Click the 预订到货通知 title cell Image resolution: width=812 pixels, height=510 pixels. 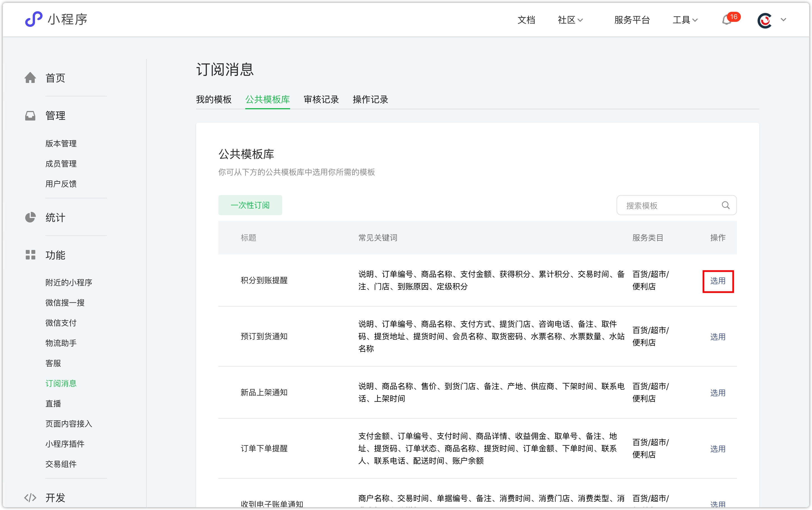tap(264, 337)
